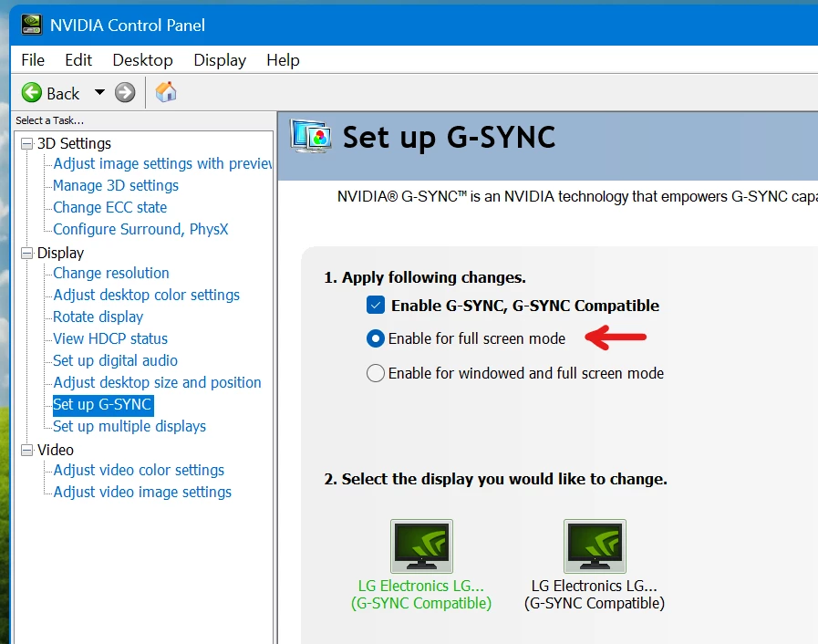Click the grey Forward arrow icon
This screenshot has width=818, height=644.
(125, 92)
